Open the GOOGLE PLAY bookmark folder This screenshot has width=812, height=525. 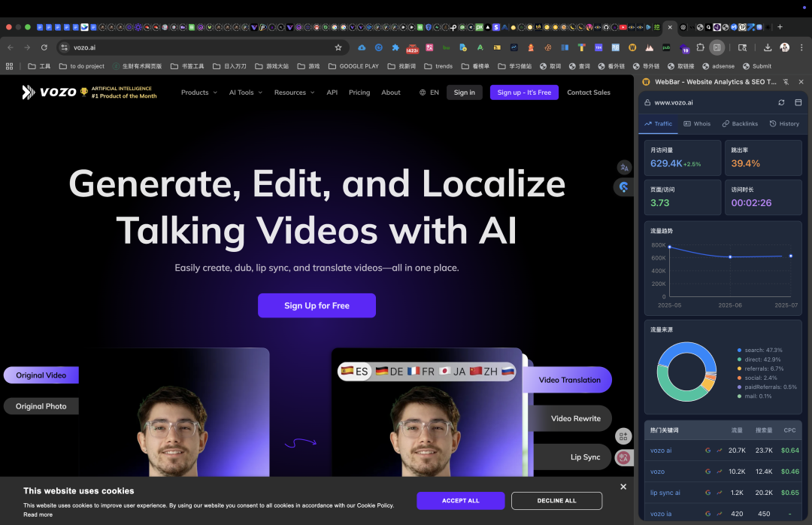(353, 66)
